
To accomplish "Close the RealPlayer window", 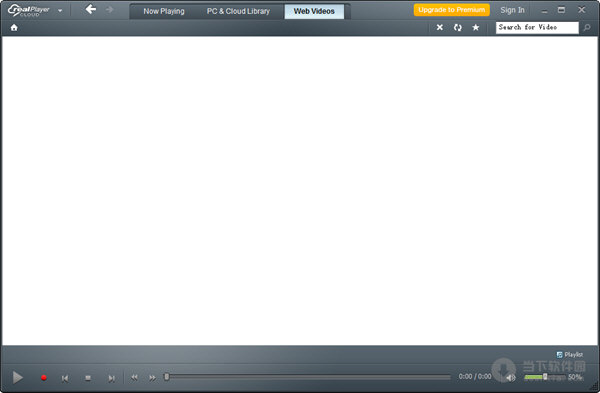I will coord(582,10).
